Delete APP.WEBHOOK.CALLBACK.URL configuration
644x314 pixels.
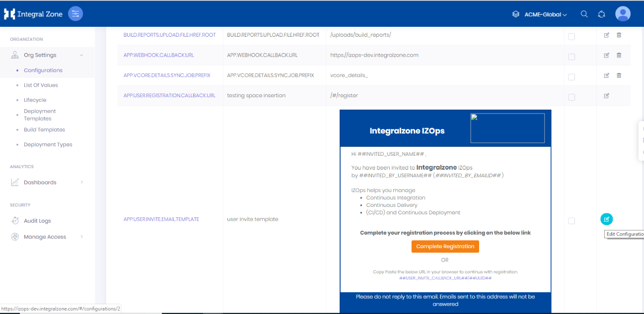[619, 55]
